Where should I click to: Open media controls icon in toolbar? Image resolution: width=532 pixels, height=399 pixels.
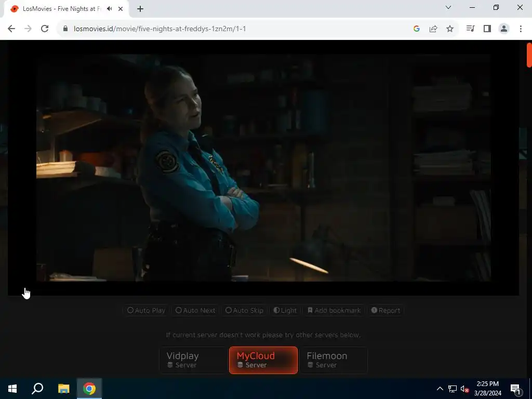point(470,29)
